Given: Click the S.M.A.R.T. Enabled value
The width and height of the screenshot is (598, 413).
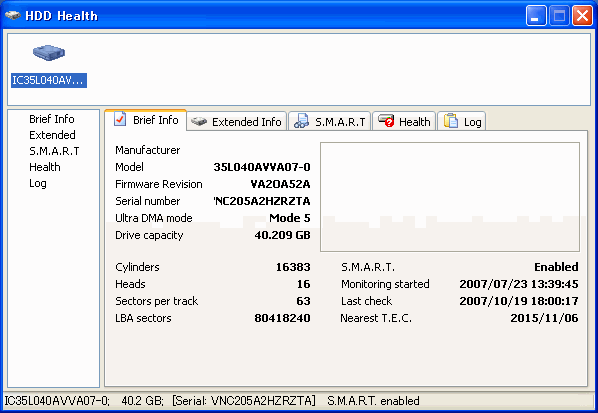Looking at the screenshot, I should pos(556,267).
